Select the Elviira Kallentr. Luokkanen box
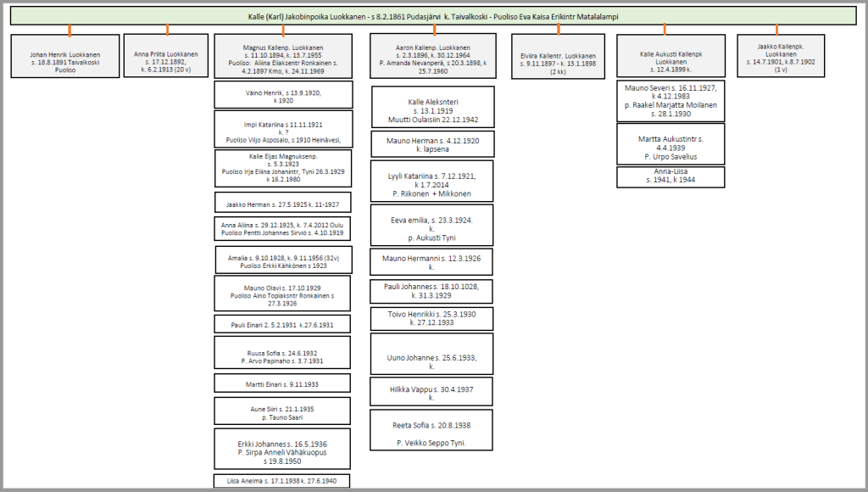This screenshot has height=492, width=868. click(559, 57)
